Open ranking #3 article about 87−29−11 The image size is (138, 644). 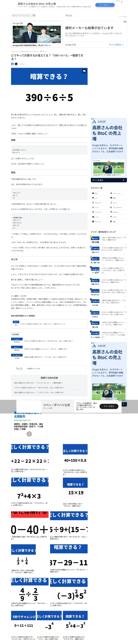pyautogui.click(x=113, y=259)
